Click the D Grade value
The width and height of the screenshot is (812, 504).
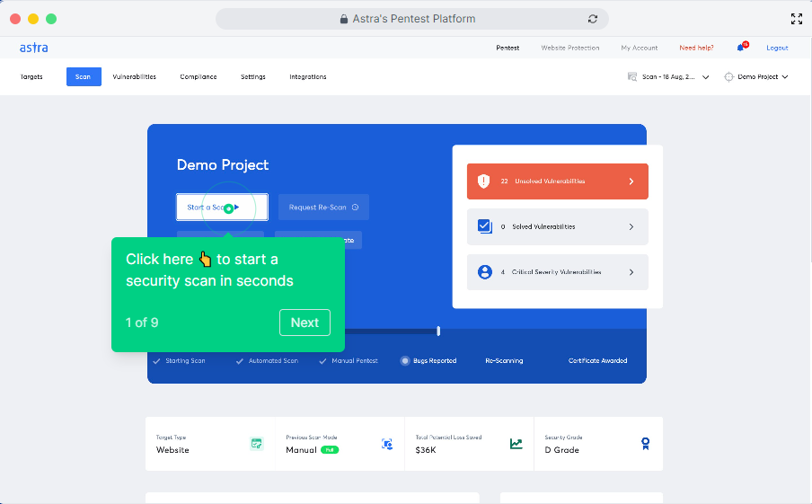562,450
